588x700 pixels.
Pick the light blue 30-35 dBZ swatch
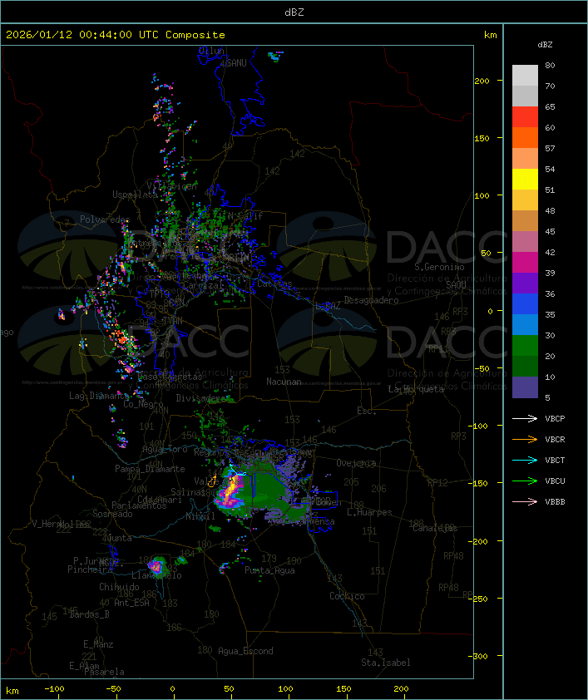coord(525,324)
